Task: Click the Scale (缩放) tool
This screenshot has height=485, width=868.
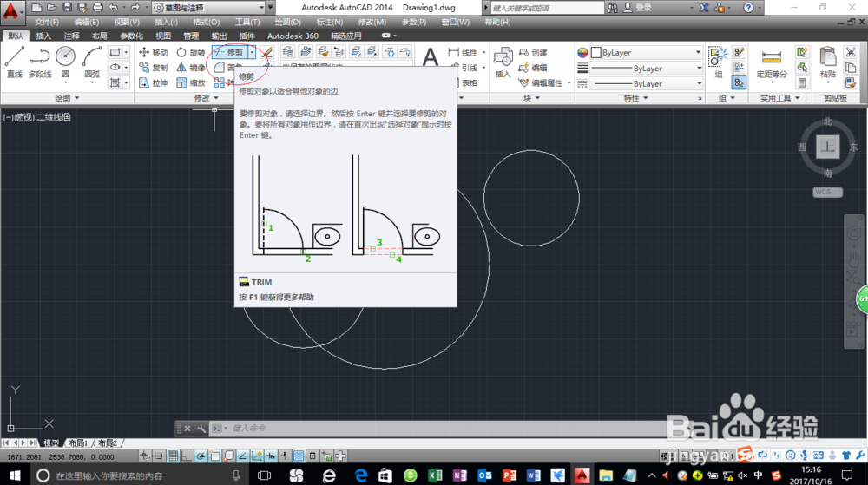Action: pos(191,83)
